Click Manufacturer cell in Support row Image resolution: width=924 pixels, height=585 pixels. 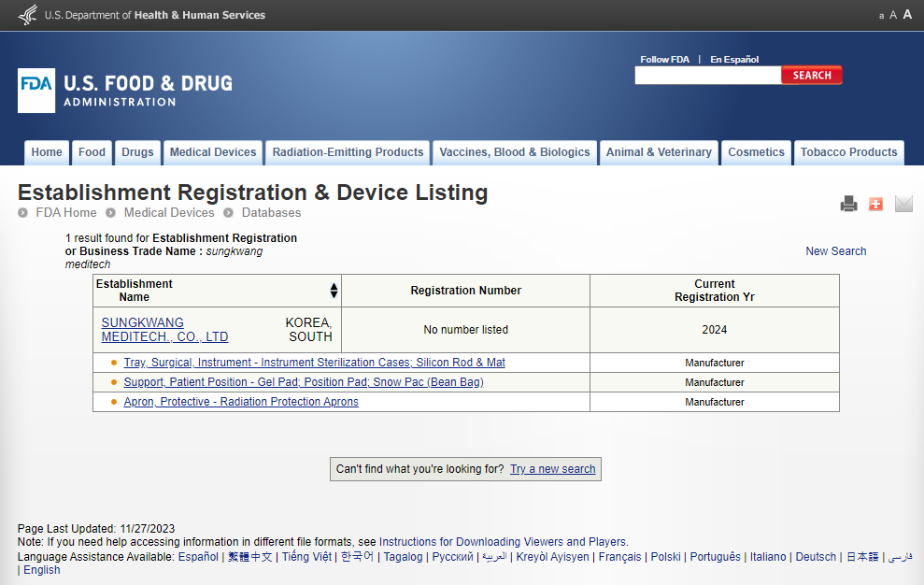[714, 382]
